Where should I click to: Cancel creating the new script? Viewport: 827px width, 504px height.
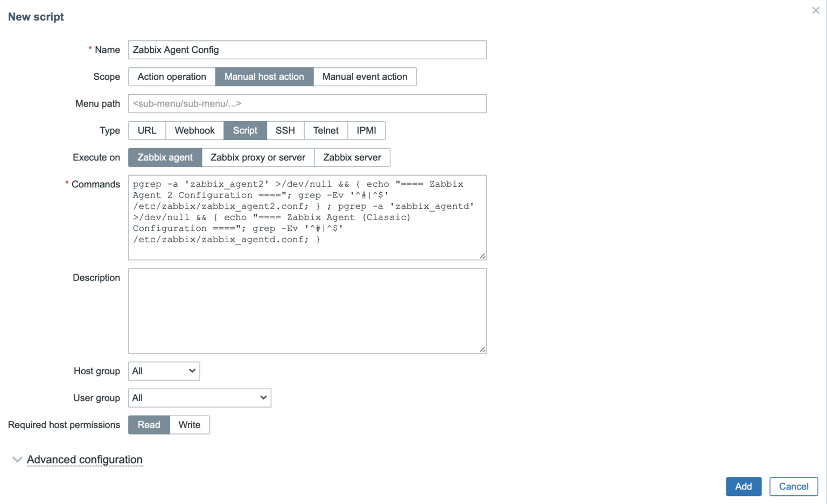click(x=794, y=486)
